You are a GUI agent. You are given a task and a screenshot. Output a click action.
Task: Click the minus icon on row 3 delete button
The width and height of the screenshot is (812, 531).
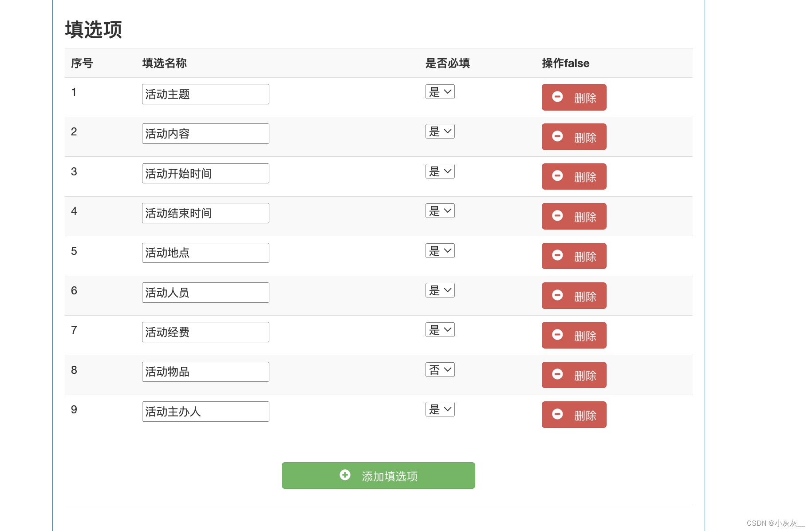[558, 176]
